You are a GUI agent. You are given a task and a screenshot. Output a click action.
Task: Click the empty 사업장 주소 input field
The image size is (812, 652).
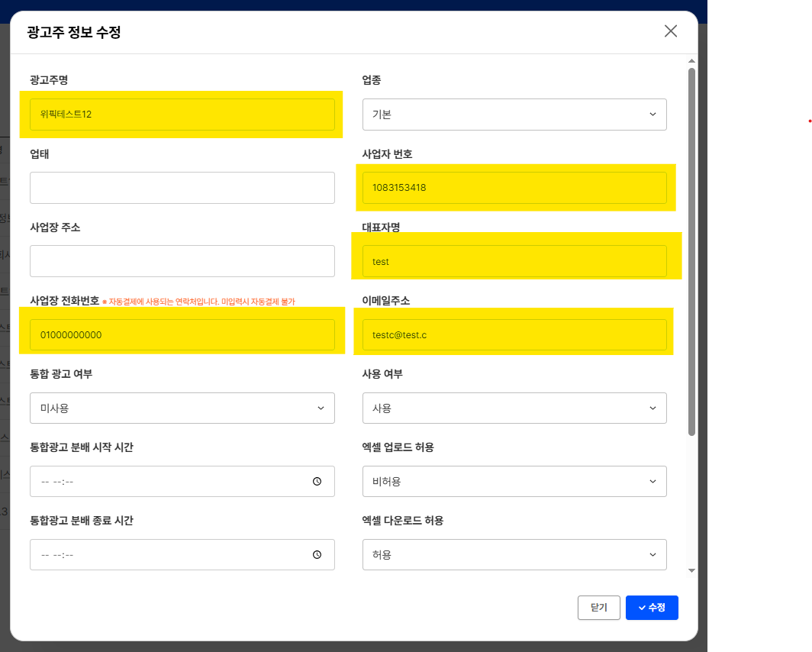182,261
